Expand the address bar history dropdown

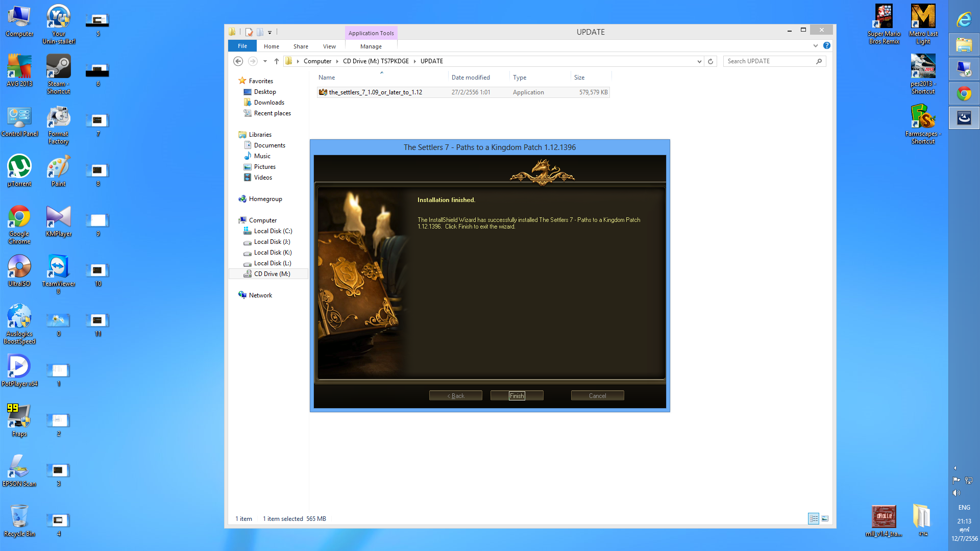(x=699, y=61)
